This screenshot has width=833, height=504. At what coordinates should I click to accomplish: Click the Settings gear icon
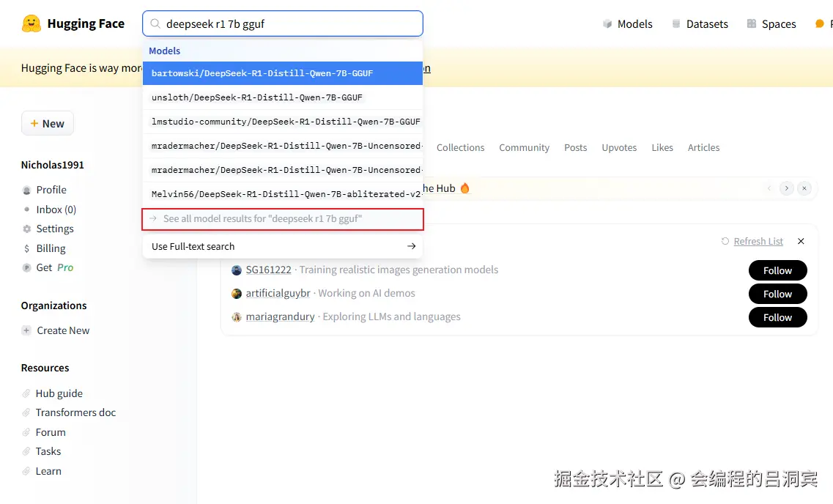tap(26, 229)
